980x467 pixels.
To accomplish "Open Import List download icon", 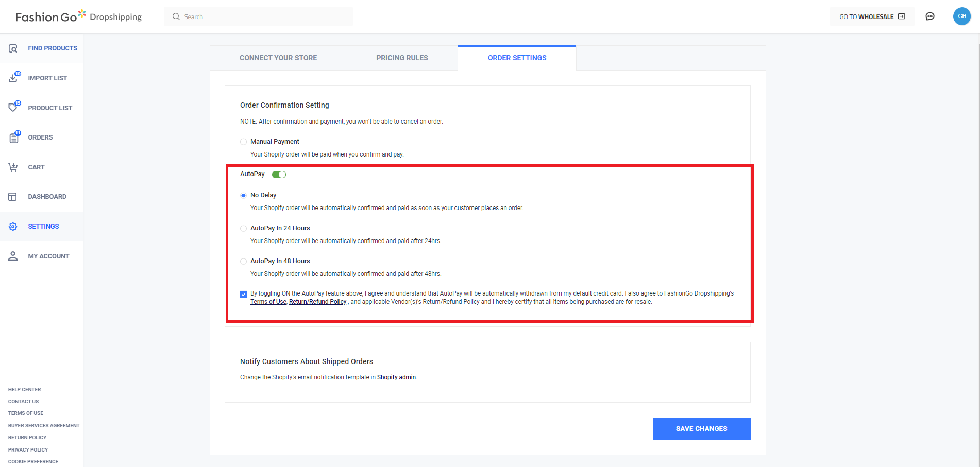I will tap(13, 78).
